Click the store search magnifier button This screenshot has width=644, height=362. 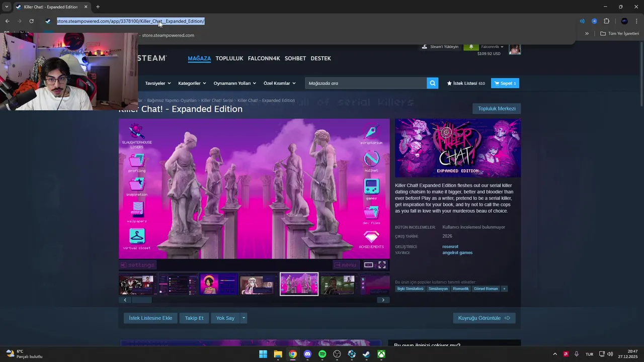tap(432, 83)
